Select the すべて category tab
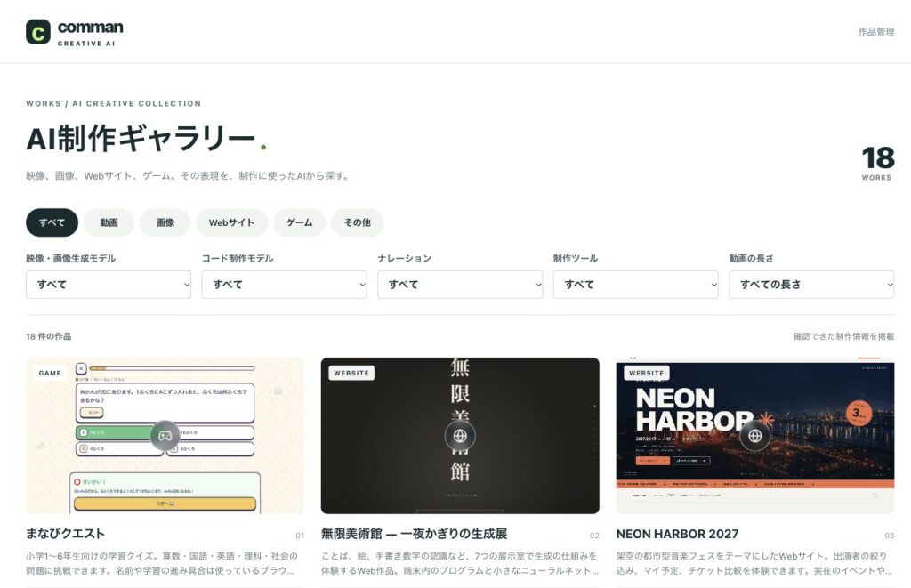The width and height of the screenshot is (911, 588). (x=52, y=222)
